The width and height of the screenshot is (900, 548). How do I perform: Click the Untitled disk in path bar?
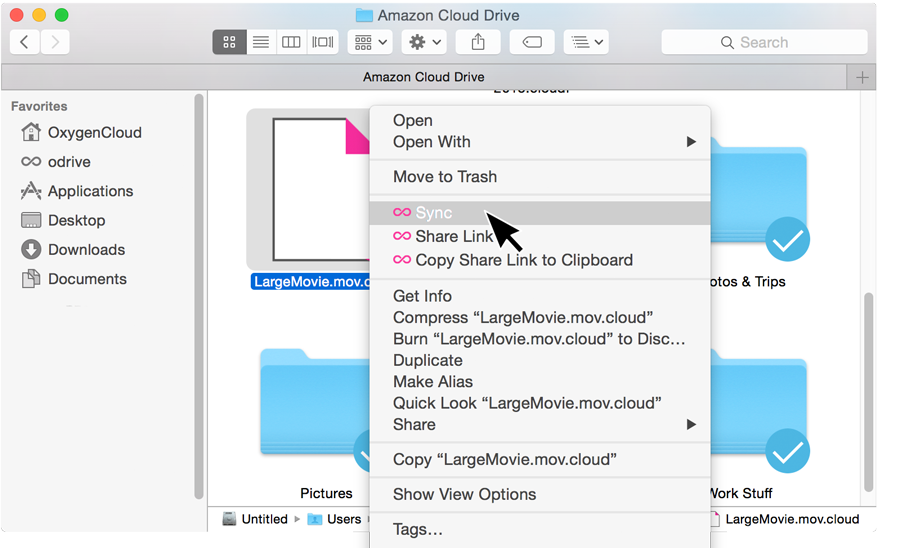(255, 519)
